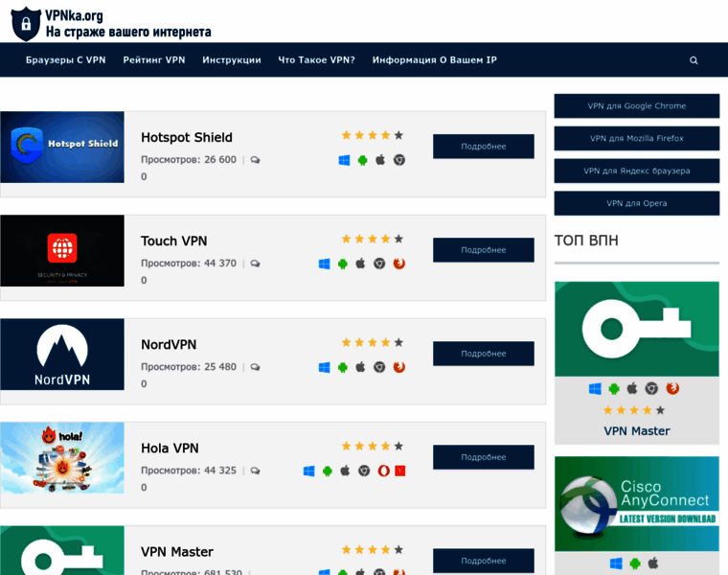Click the Opera icon in Hola VPN row
The image size is (728, 575).
coord(382,471)
